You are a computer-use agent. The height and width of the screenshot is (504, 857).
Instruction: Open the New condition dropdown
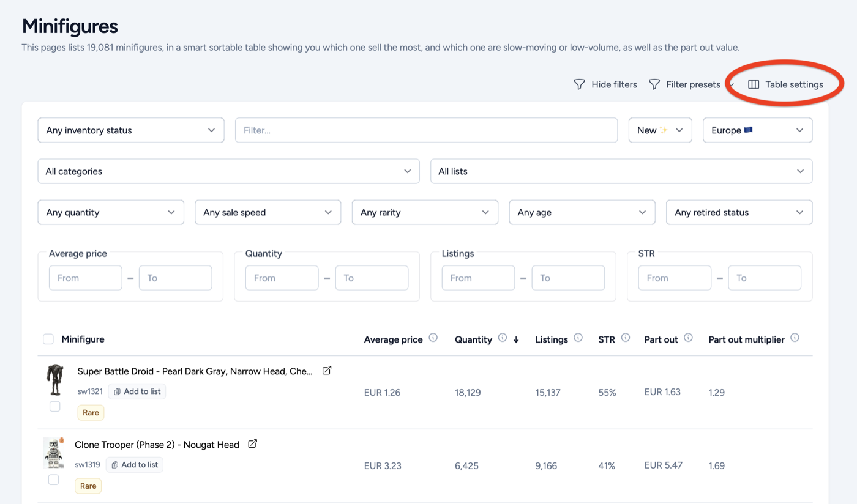pyautogui.click(x=661, y=130)
